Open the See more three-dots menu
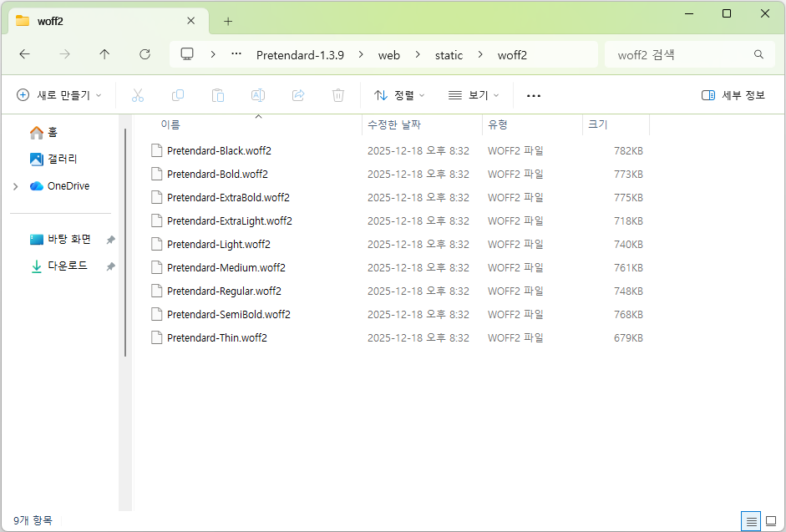Image resolution: width=786 pixels, height=532 pixels. pos(534,95)
